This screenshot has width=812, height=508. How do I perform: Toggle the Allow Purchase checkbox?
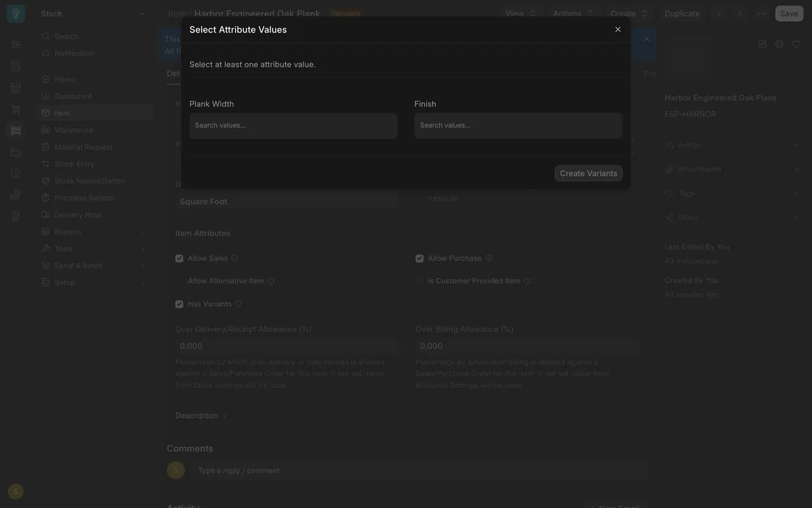click(419, 258)
